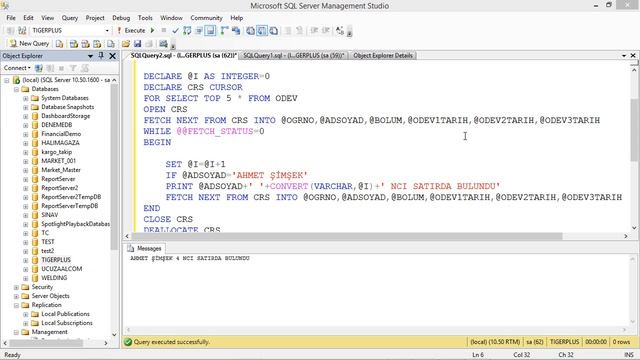Click the query editor vertical scrollbar
This screenshot has height=360, width=640.
(634, 129)
